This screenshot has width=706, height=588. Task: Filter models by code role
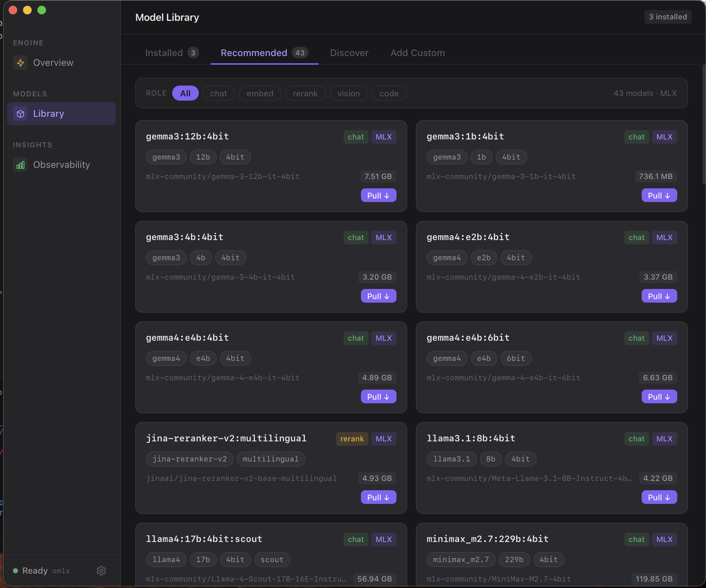pos(389,93)
